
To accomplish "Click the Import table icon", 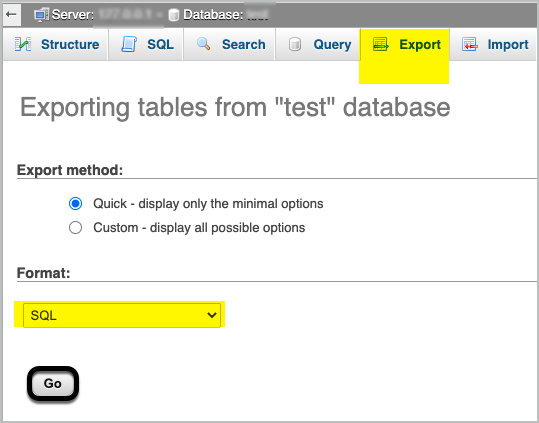I will [x=470, y=44].
